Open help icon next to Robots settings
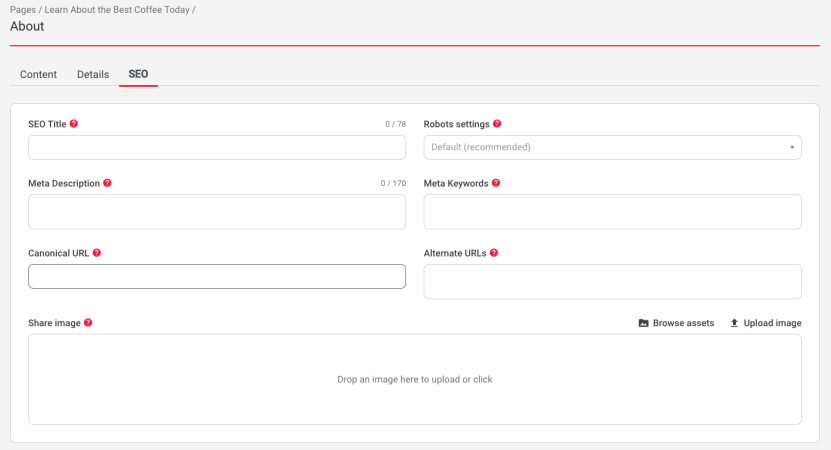This screenshot has width=831, height=450. (x=497, y=123)
